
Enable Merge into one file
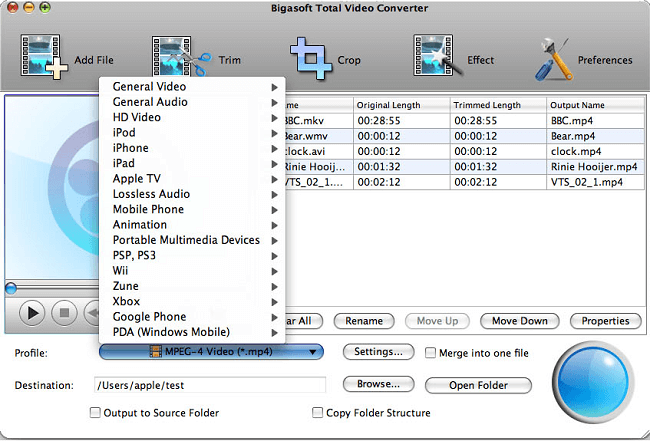tap(430, 353)
